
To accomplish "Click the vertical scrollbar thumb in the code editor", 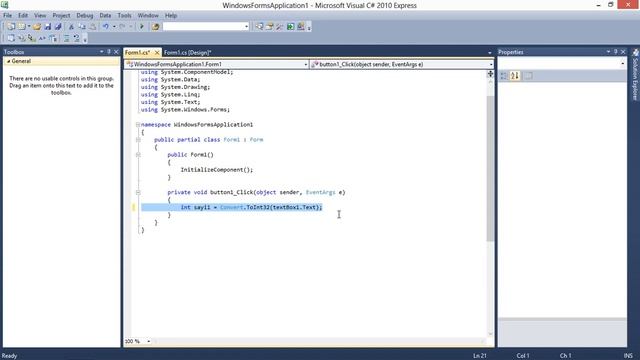I will point(490,168).
